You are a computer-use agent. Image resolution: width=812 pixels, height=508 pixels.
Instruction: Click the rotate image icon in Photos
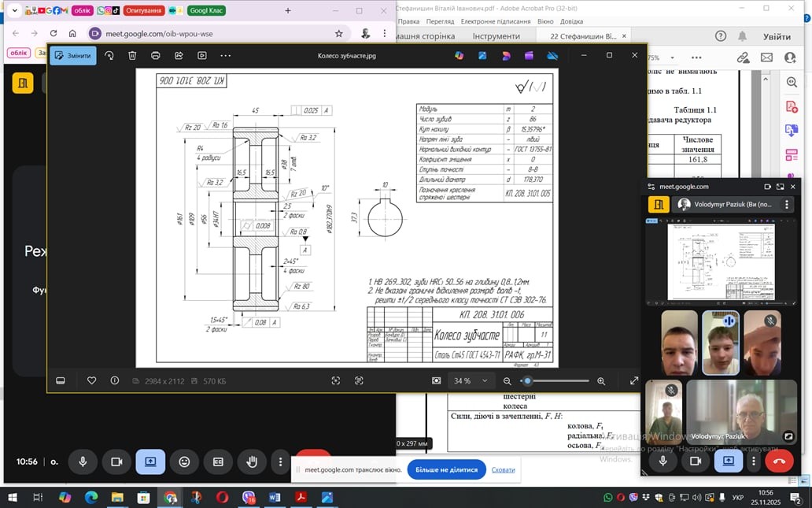coord(109,56)
